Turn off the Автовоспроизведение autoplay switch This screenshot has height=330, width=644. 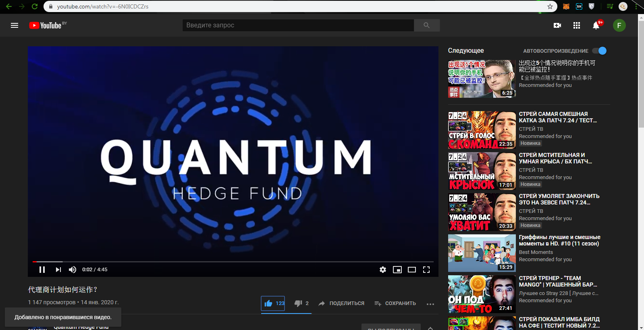click(x=599, y=51)
